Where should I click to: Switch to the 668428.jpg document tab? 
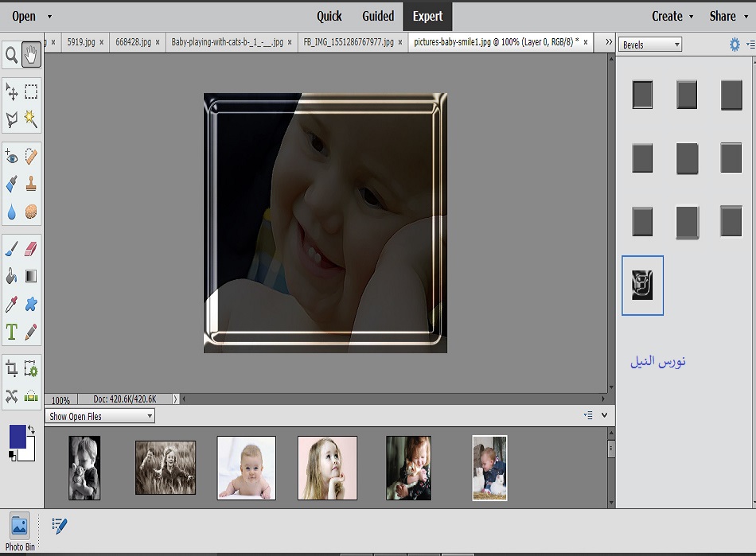point(133,42)
